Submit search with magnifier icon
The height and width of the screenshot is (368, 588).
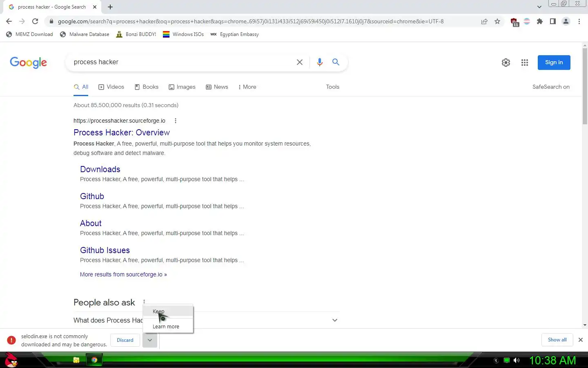click(336, 62)
